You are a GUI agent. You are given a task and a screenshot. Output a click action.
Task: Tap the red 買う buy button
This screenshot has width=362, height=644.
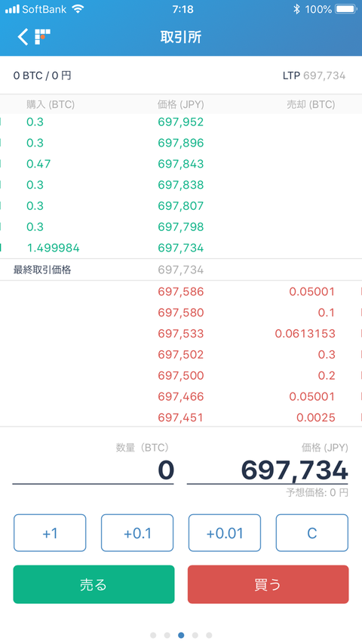(x=268, y=584)
